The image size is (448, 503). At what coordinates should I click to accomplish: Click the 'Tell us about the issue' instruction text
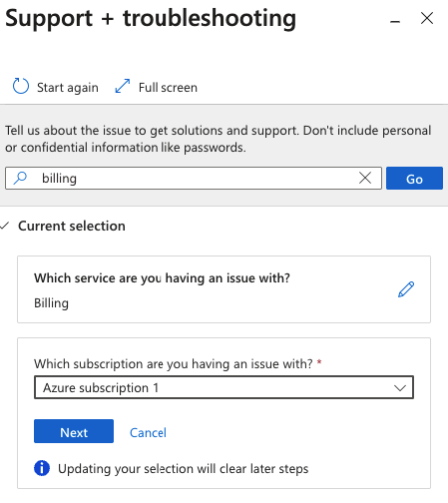tap(219, 139)
